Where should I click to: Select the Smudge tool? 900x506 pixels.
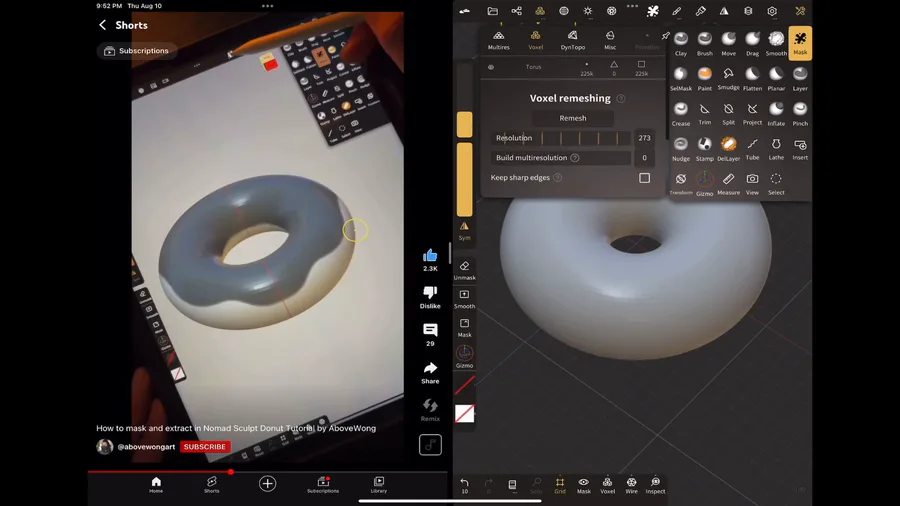[x=728, y=79]
